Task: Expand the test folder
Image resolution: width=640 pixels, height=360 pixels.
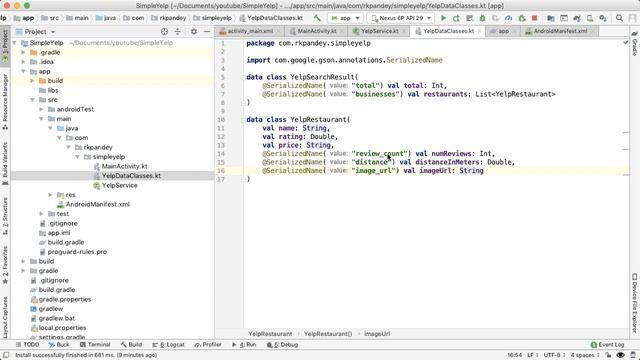Action: coord(41,213)
